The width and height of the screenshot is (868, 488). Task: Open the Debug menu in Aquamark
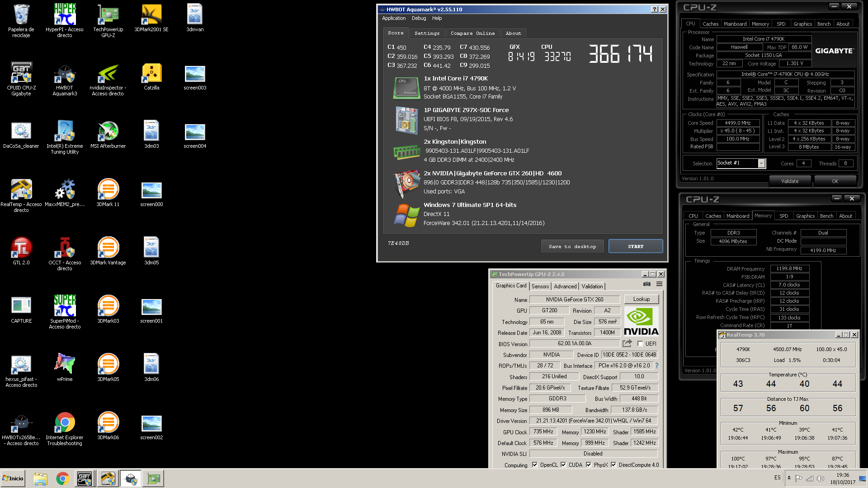(419, 18)
